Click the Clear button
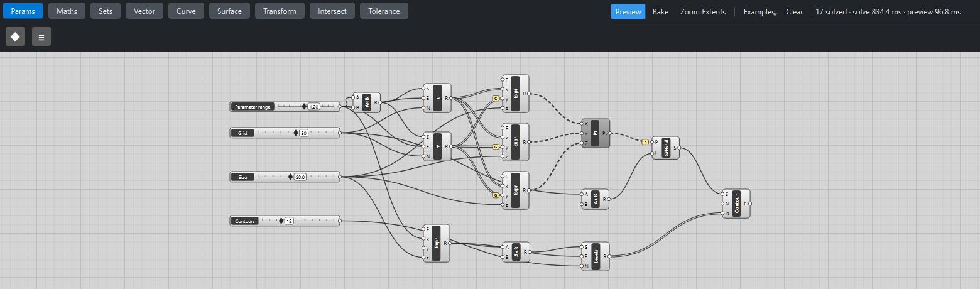 [795, 12]
